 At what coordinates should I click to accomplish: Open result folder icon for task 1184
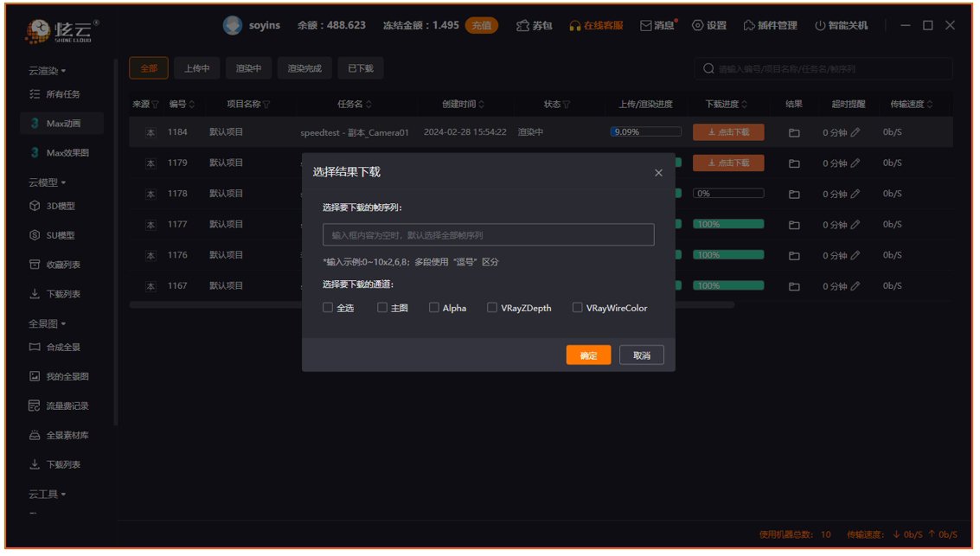(793, 133)
